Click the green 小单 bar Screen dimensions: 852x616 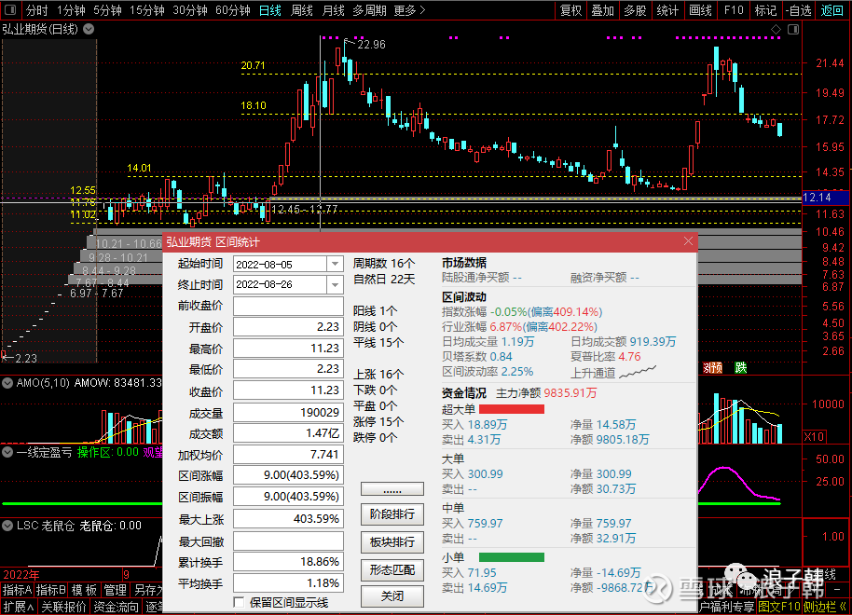(512, 557)
